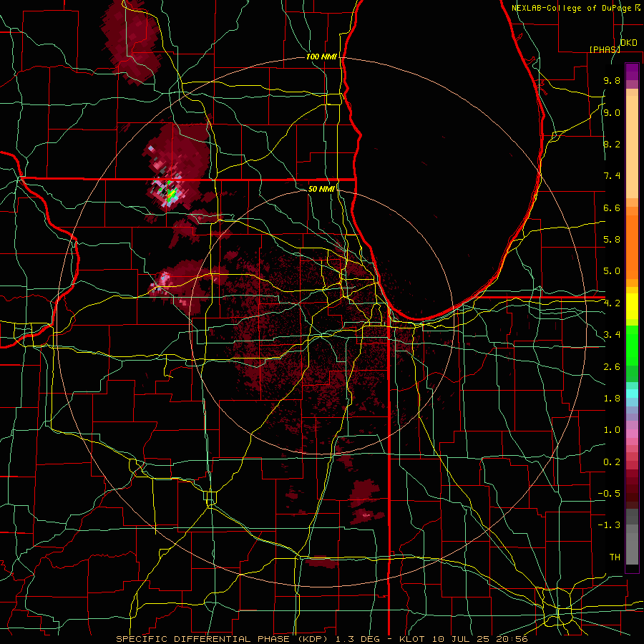Viewport: 644px width, 644px height.
Task: Select the DKD label above the scale
Action: click(628, 43)
